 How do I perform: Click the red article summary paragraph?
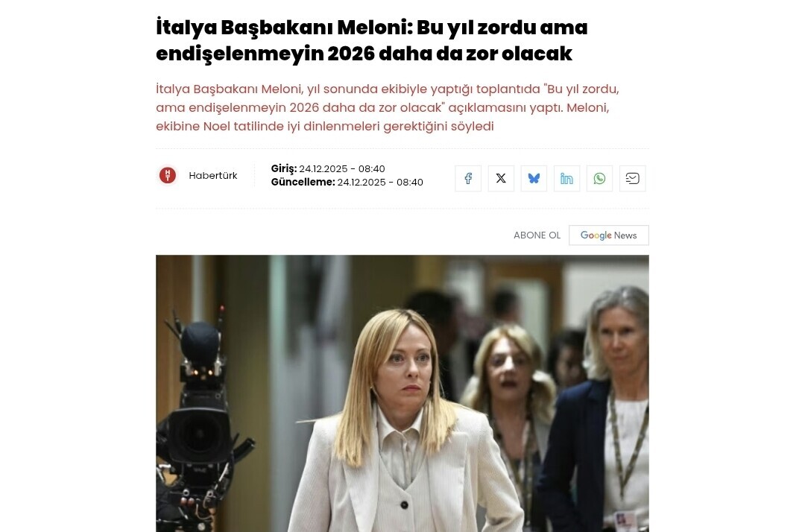click(x=388, y=107)
